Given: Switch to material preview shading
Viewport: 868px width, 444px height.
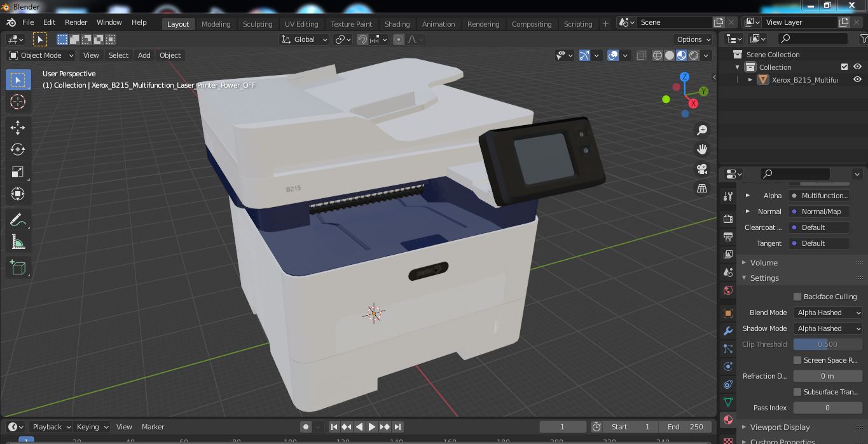Looking at the screenshot, I should [682, 55].
